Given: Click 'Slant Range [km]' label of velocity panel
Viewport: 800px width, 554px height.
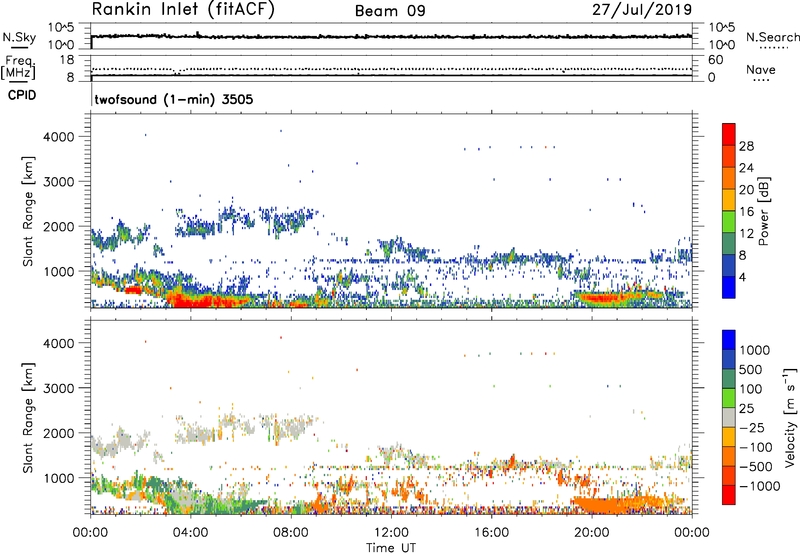Looking at the screenshot, I should pyautogui.click(x=27, y=418).
